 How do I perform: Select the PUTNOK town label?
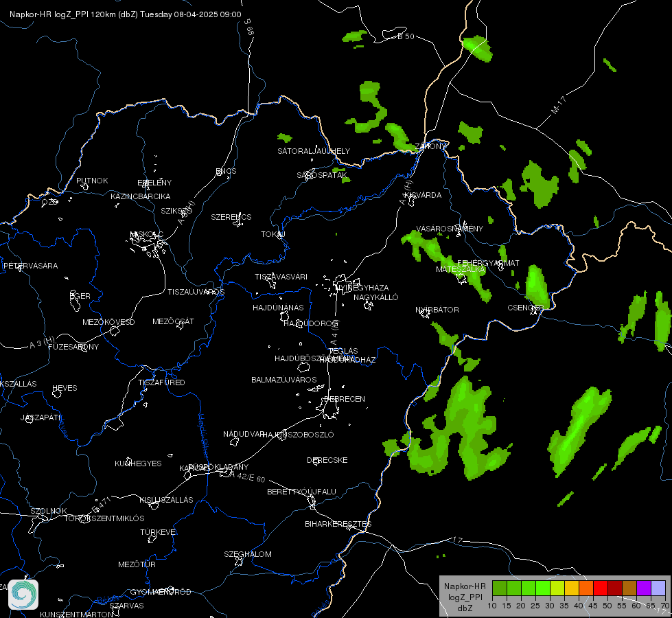coord(92,181)
